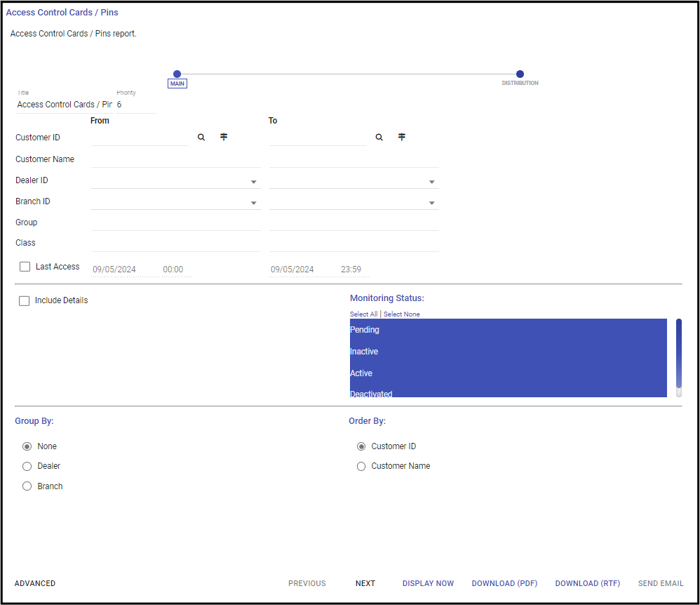Select Pending in Monitoring Status list
The image size is (700, 605).
[x=509, y=330]
